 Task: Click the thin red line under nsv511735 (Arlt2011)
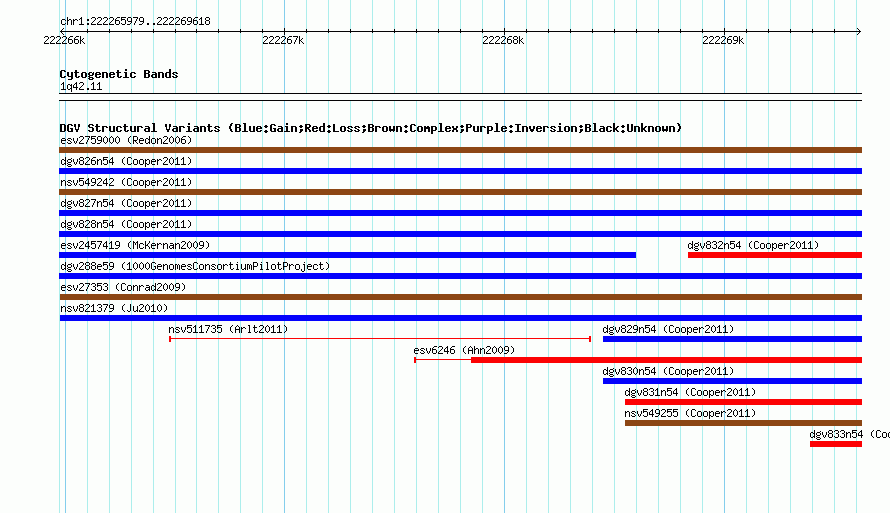click(x=380, y=339)
